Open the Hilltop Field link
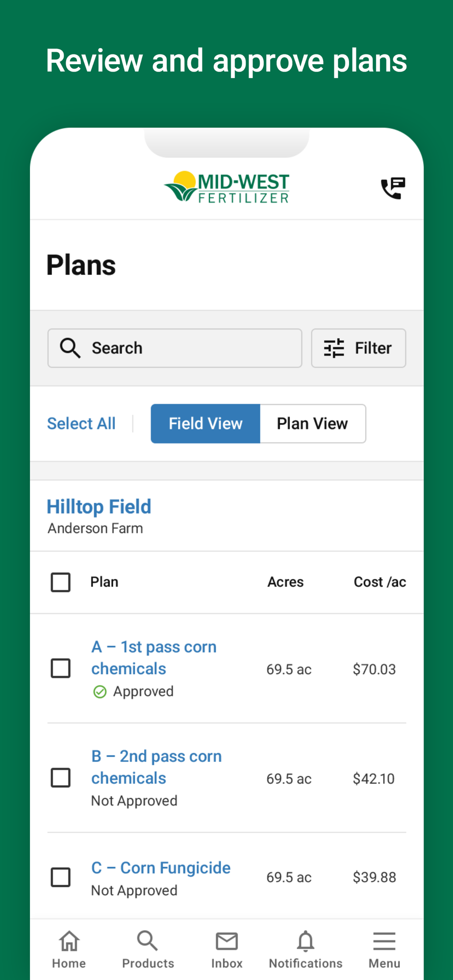The image size is (453, 980). (x=99, y=507)
